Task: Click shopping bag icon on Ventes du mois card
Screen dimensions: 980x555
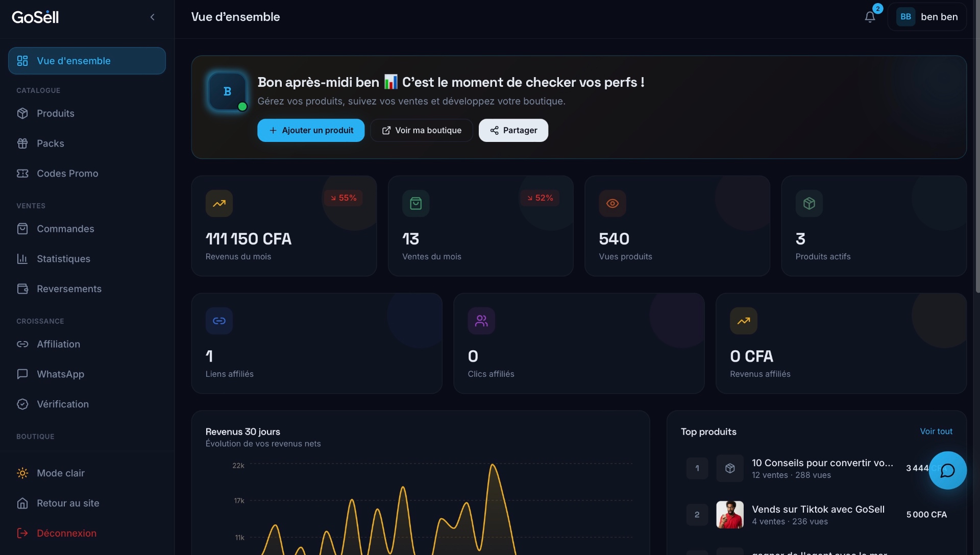Action: tap(415, 204)
